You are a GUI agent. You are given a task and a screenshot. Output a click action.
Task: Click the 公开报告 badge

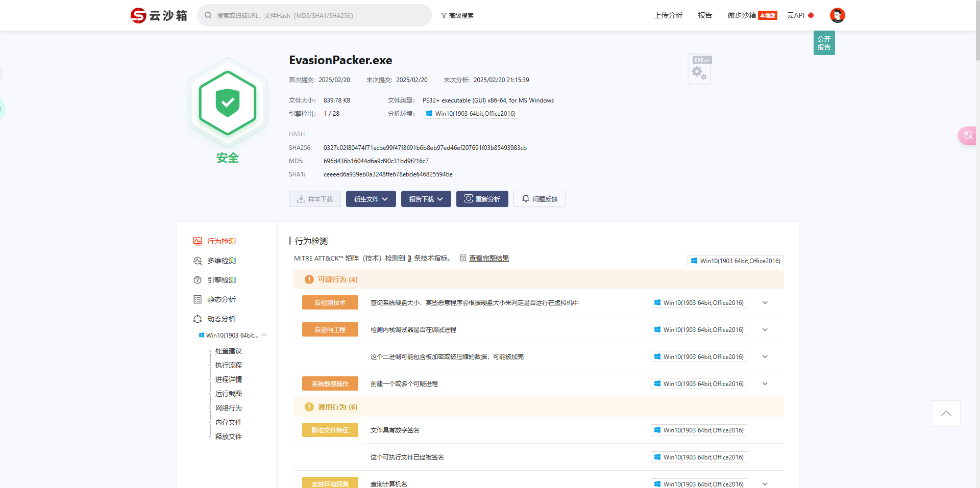click(824, 43)
